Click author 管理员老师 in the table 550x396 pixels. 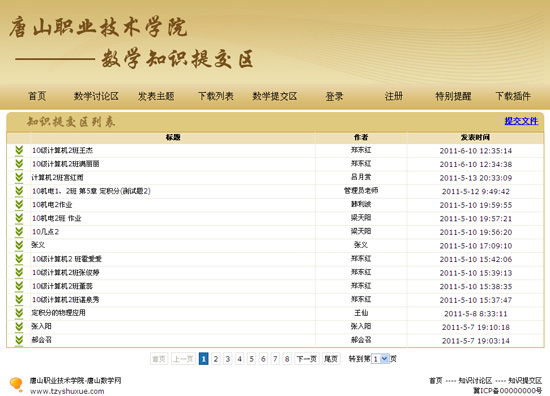click(361, 190)
